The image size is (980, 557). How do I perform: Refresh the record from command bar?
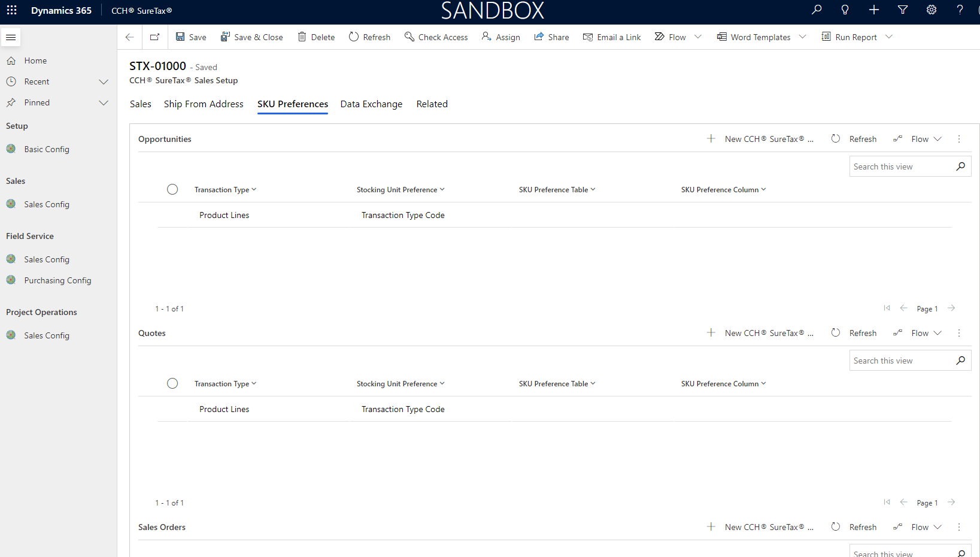369,37
